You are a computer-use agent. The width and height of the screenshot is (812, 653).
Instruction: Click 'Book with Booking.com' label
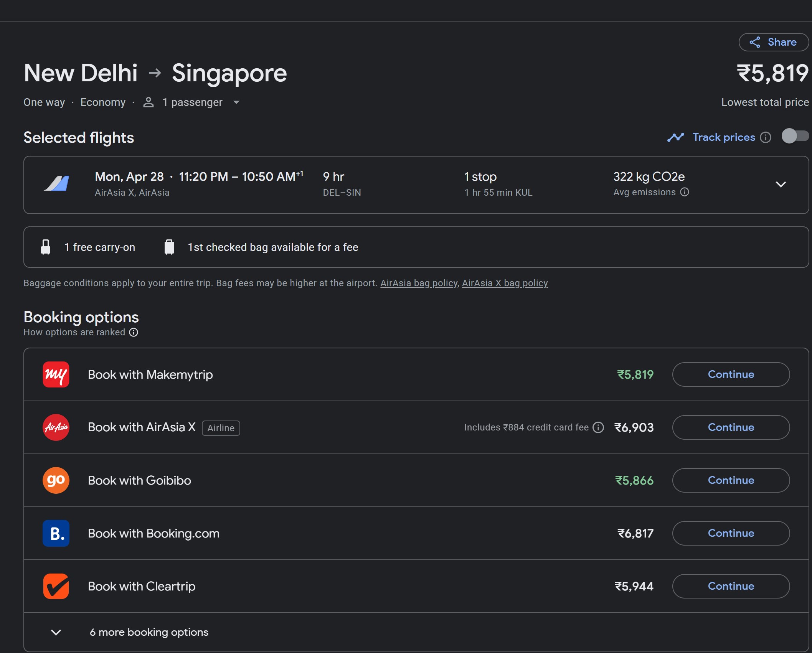[154, 533]
